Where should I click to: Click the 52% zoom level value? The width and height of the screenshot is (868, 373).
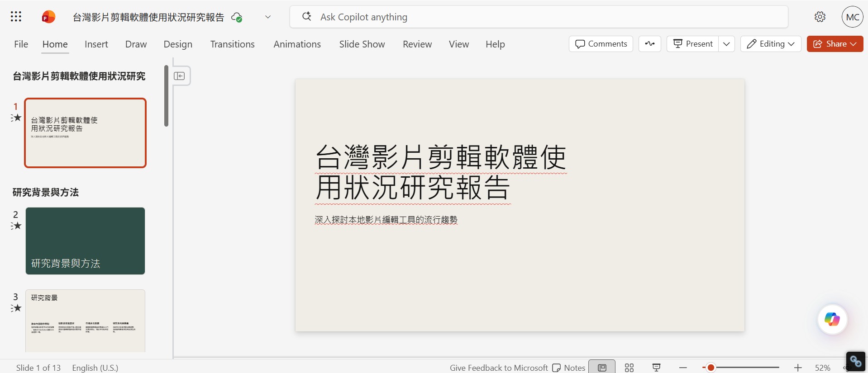(x=822, y=368)
